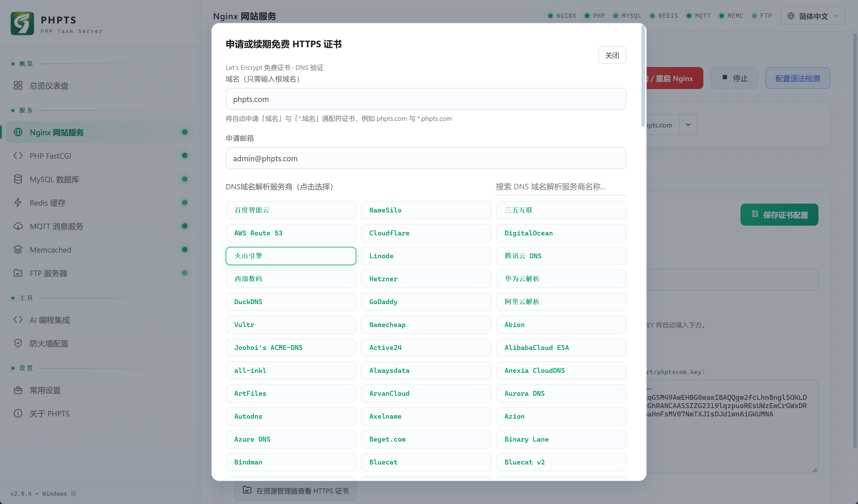
Task: Click the DNS provider search field
Action: 560,187
